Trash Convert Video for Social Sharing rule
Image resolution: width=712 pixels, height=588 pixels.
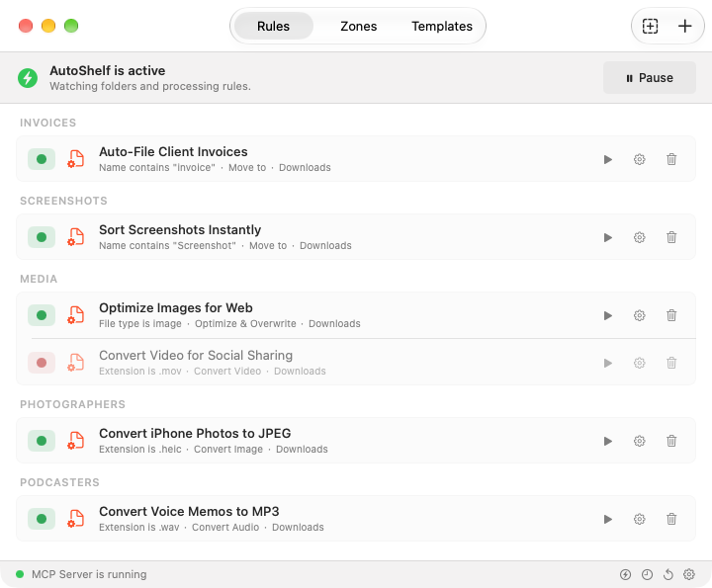click(671, 363)
